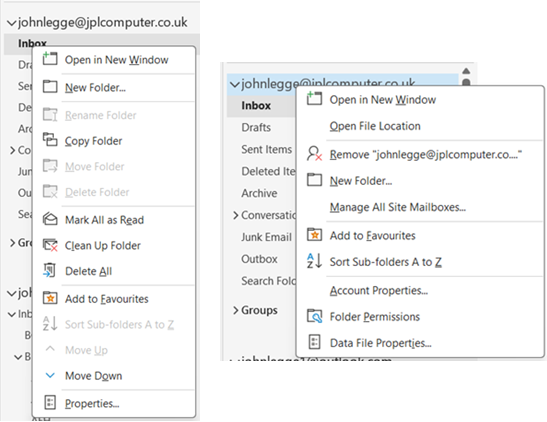Select Add to Favourites in account menu
This screenshot has height=422, width=547.
pos(420,235)
